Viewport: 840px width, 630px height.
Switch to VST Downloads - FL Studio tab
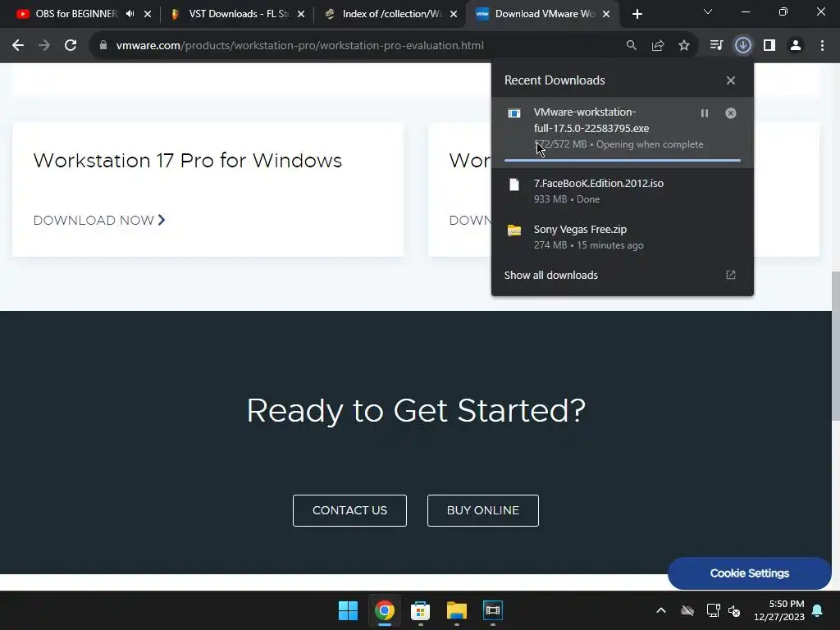coord(238,14)
